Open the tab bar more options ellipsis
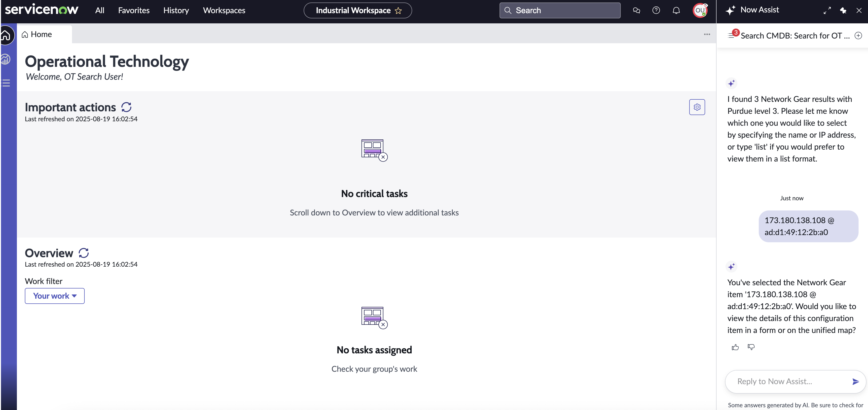 tap(707, 34)
